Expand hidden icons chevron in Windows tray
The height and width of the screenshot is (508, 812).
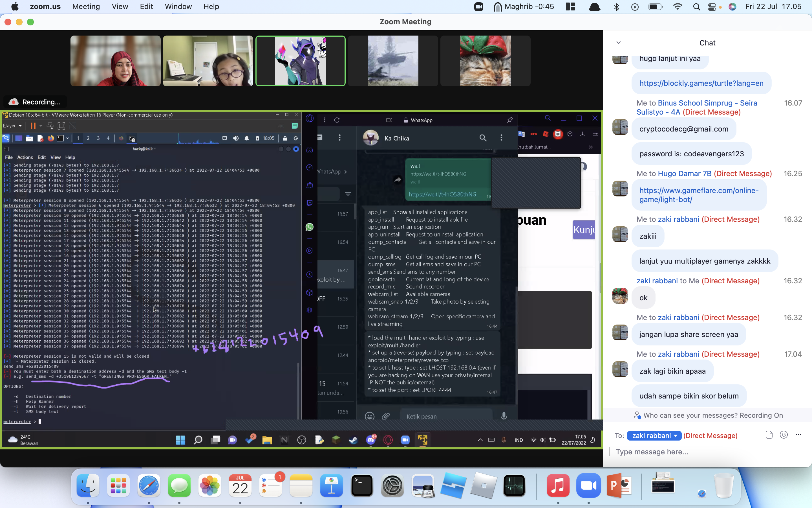(x=480, y=440)
